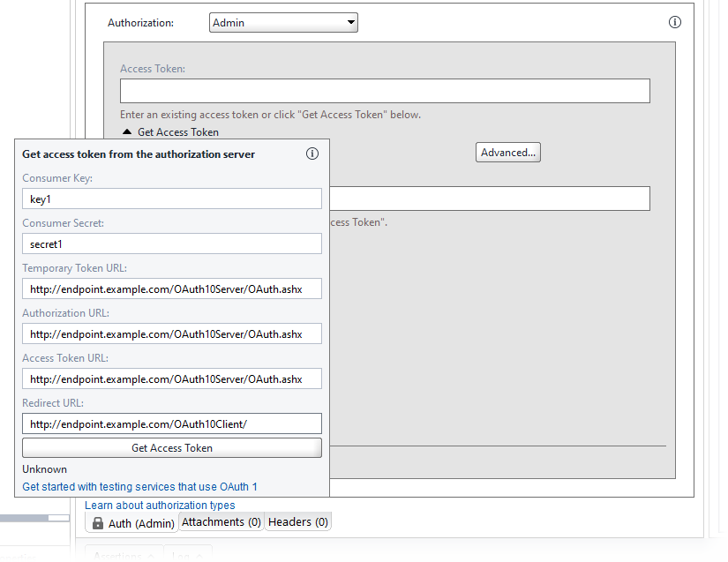Open the Authorization type dropdown showing Admin

[x=282, y=22]
